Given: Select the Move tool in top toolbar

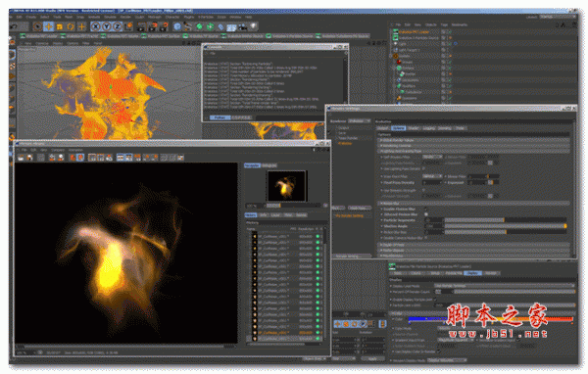Looking at the screenshot, I should click(x=48, y=26).
